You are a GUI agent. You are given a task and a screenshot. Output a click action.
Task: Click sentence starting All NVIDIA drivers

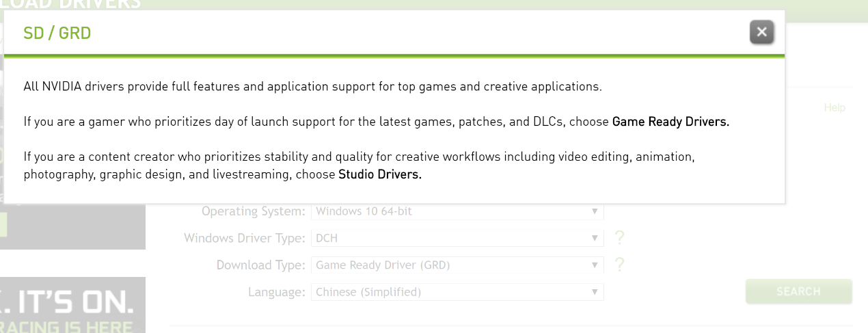(313, 87)
